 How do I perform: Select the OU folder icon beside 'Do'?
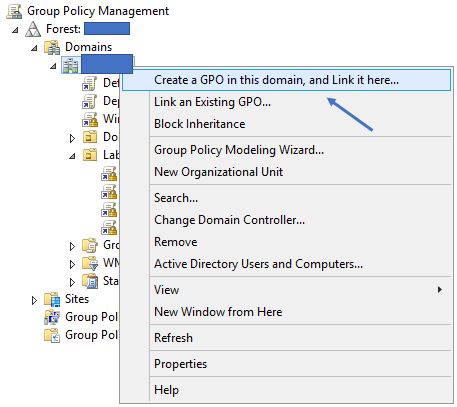click(x=90, y=137)
